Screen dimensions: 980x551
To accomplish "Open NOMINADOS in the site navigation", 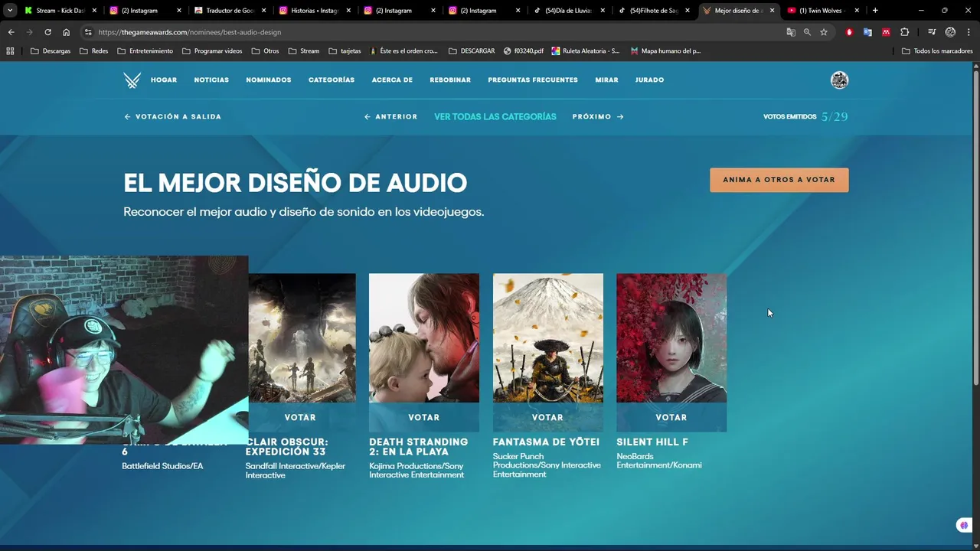I will coord(269,80).
